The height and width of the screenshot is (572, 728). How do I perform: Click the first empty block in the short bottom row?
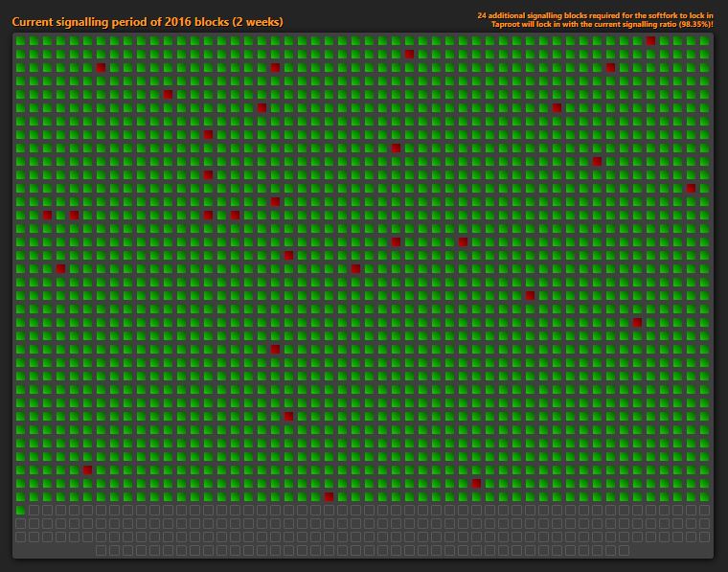[101, 551]
